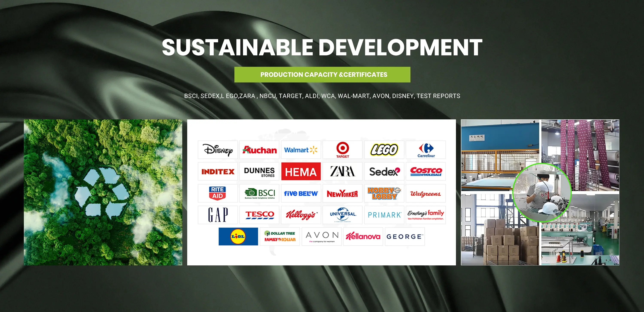Click the Sustainable Development heading
This screenshot has width=644, height=312.
[322, 47]
